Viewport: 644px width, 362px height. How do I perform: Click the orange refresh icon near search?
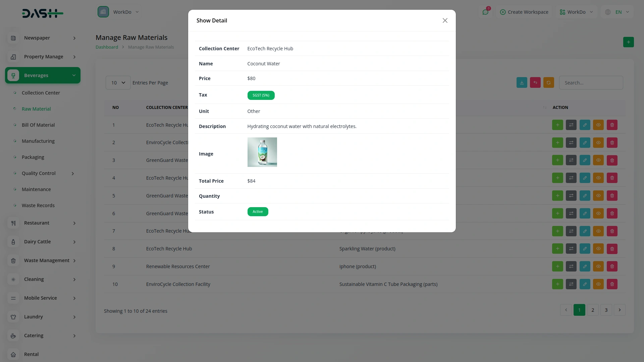click(548, 82)
